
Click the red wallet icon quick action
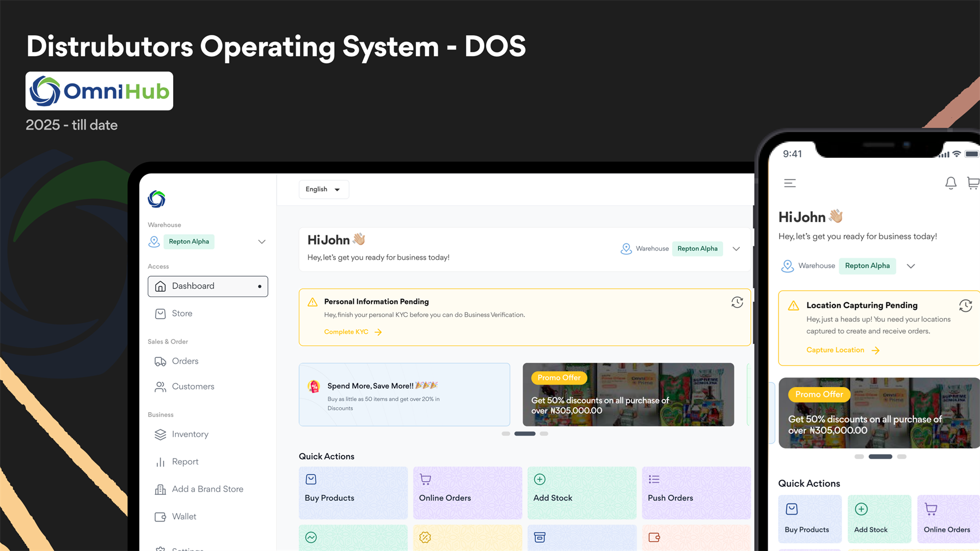pos(654,538)
